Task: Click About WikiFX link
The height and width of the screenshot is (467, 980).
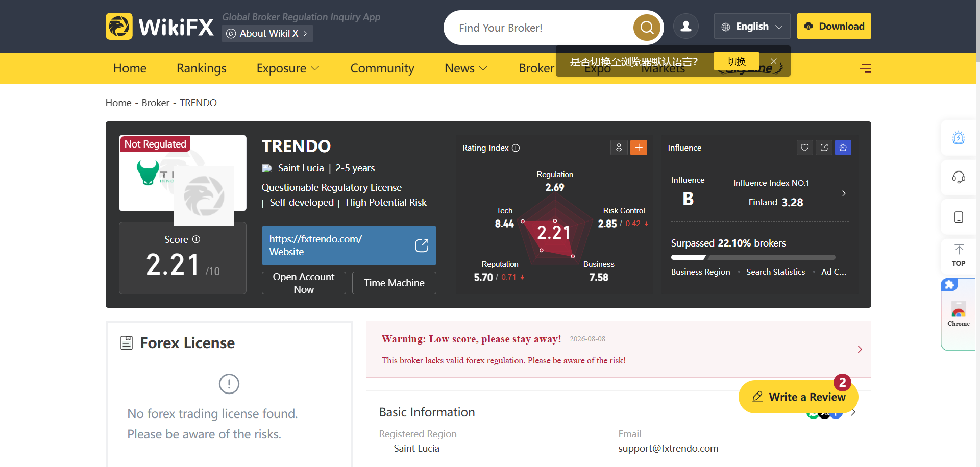Action: [267, 33]
